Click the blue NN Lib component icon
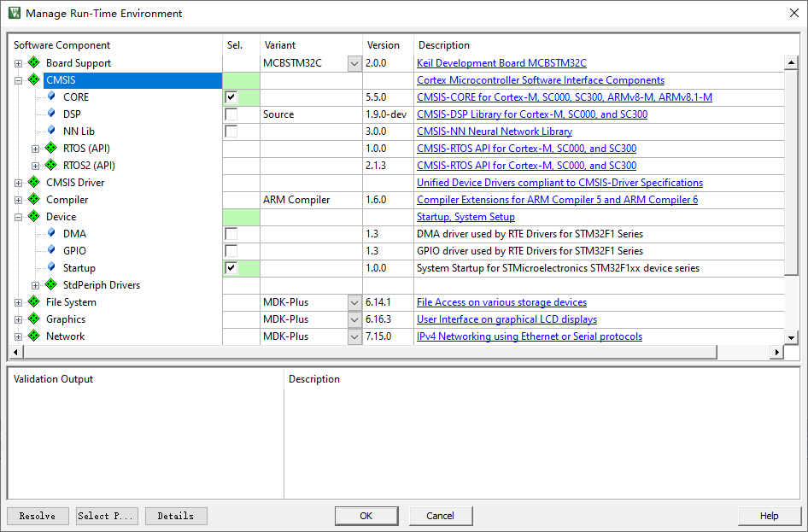Screen dimensions: 808x532 point(51,131)
